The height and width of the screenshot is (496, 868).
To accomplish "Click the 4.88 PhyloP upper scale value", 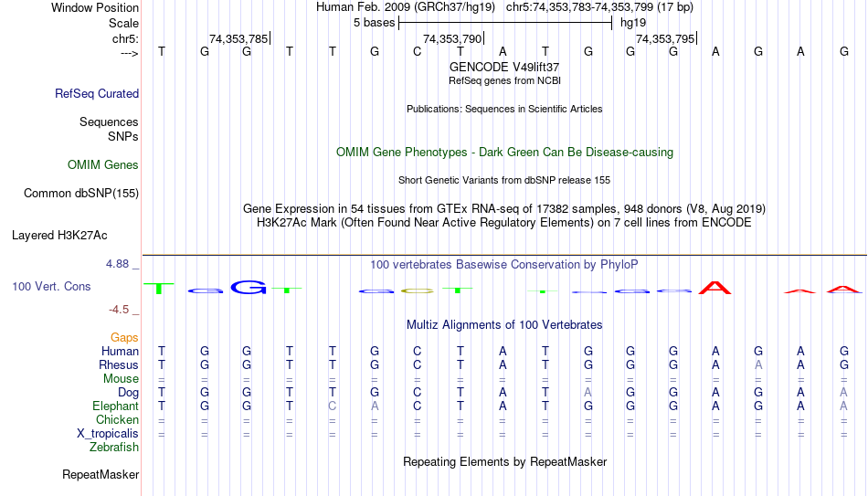I will (x=117, y=264).
